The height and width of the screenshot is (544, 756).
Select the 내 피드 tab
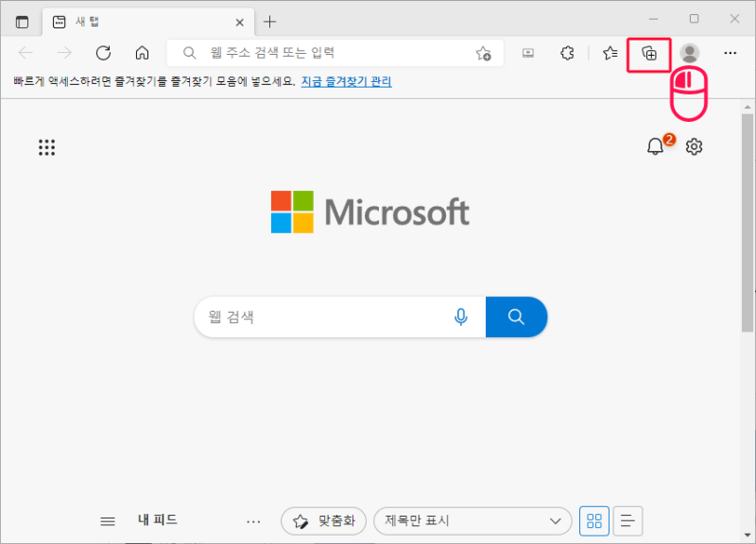tap(158, 519)
